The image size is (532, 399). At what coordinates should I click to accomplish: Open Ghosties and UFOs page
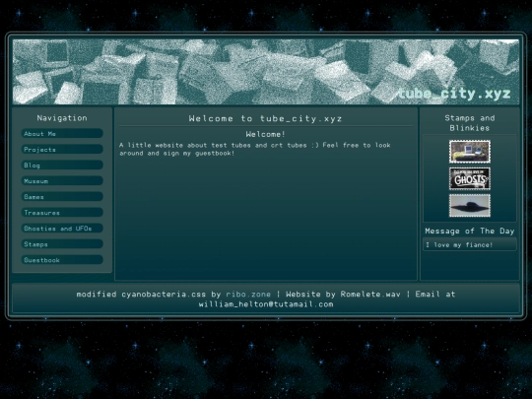pos(62,229)
